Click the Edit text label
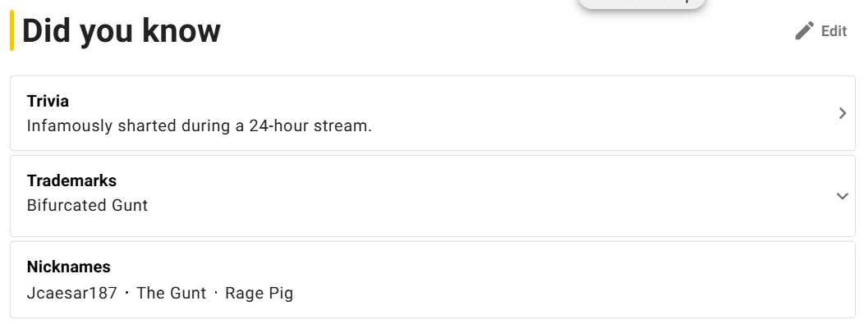 pyautogui.click(x=834, y=31)
